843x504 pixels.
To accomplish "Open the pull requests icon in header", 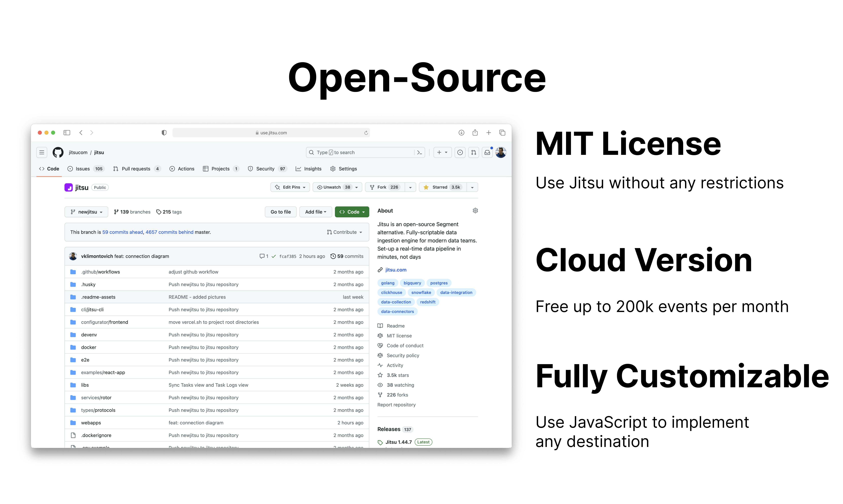I will 473,153.
